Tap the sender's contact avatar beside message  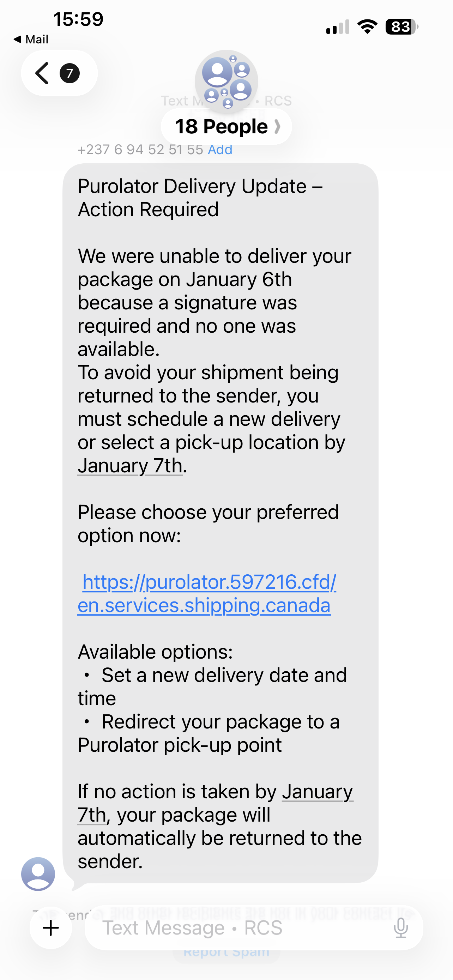click(x=38, y=874)
